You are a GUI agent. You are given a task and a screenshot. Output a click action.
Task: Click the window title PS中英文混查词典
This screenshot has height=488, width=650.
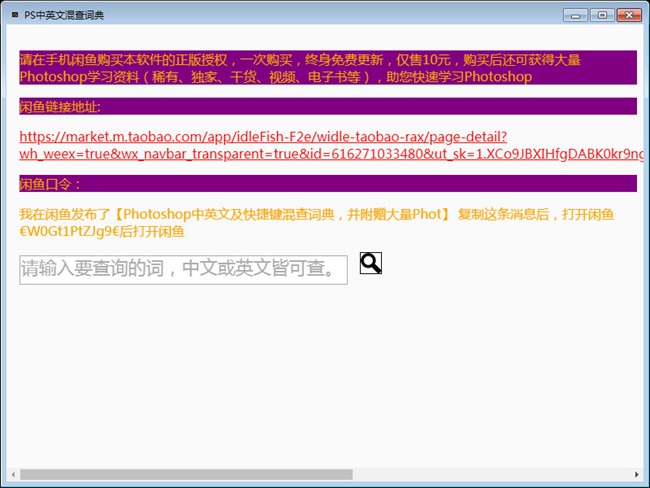click(64, 15)
